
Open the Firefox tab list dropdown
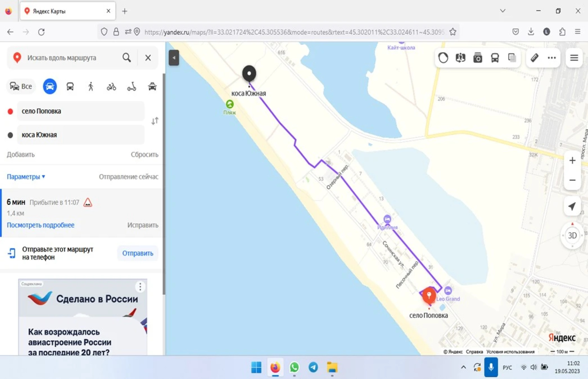pyautogui.click(x=503, y=11)
